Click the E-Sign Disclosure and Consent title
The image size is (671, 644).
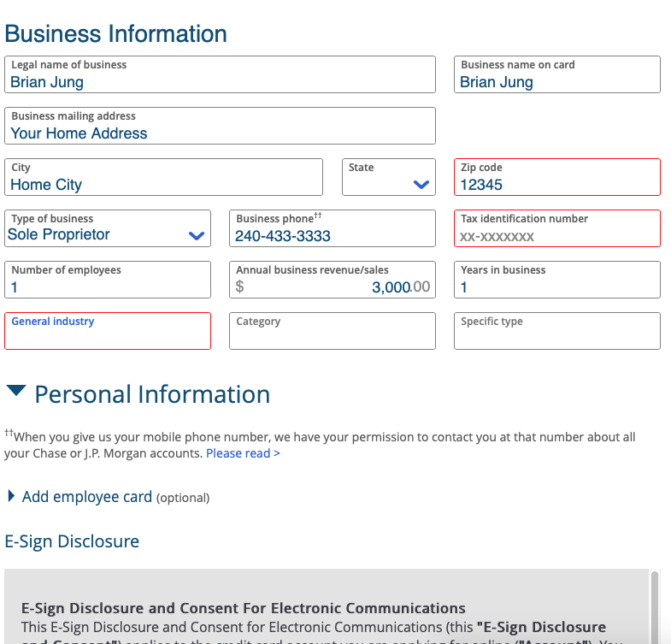[243, 608]
